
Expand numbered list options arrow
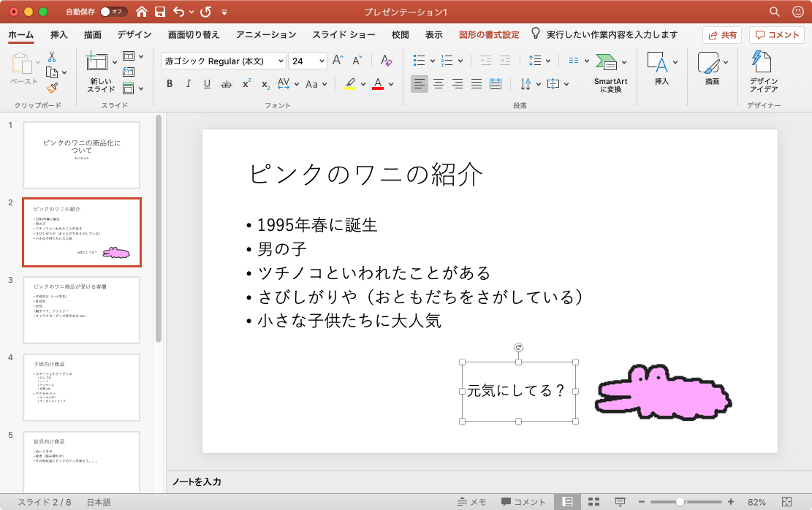click(x=460, y=61)
